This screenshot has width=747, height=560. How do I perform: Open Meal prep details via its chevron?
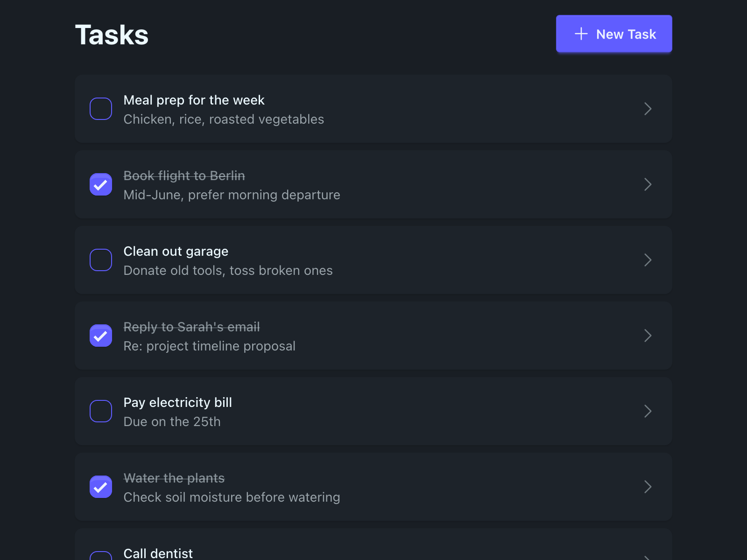648,109
